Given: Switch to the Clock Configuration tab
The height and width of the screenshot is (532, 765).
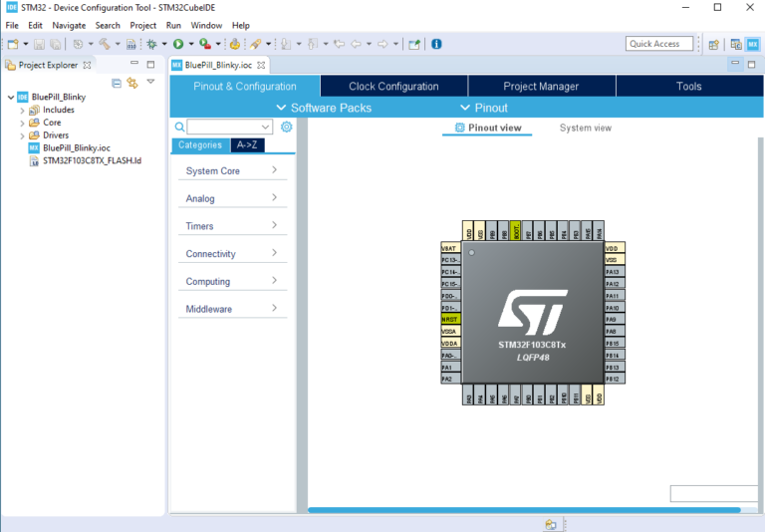Looking at the screenshot, I should (393, 86).
